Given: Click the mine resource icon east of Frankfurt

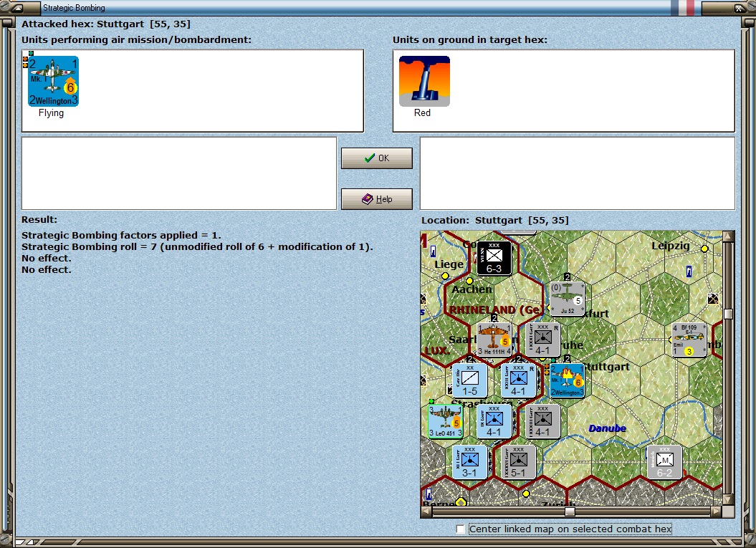Looking at the screenshot, I should (x=713, y=299).
